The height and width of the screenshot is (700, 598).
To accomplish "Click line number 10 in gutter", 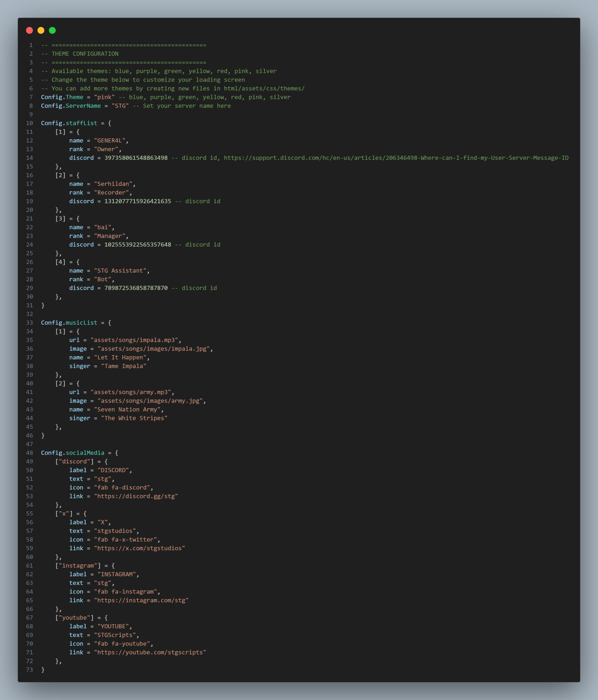I will pyautogui.click(x=30, y=123).
